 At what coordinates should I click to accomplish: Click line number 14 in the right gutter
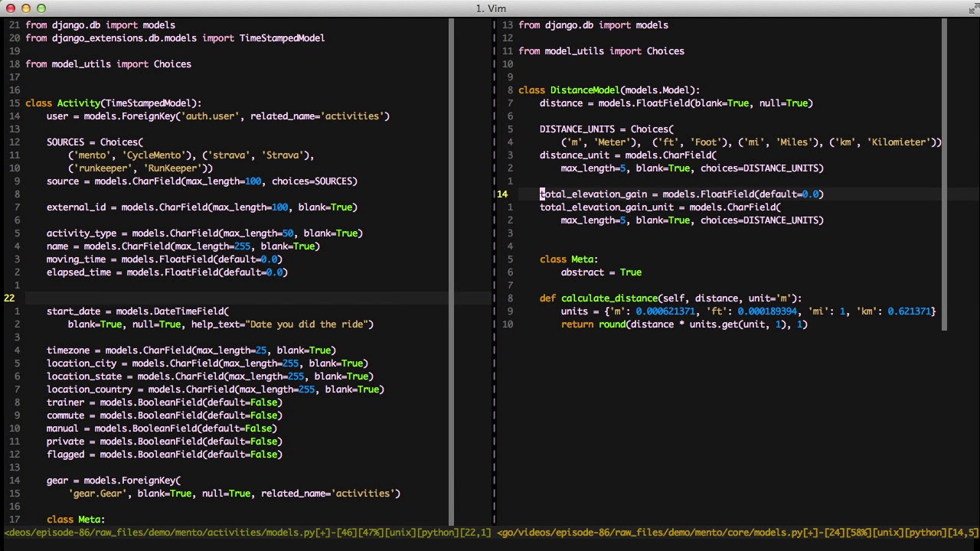click(x=502, y=194)
